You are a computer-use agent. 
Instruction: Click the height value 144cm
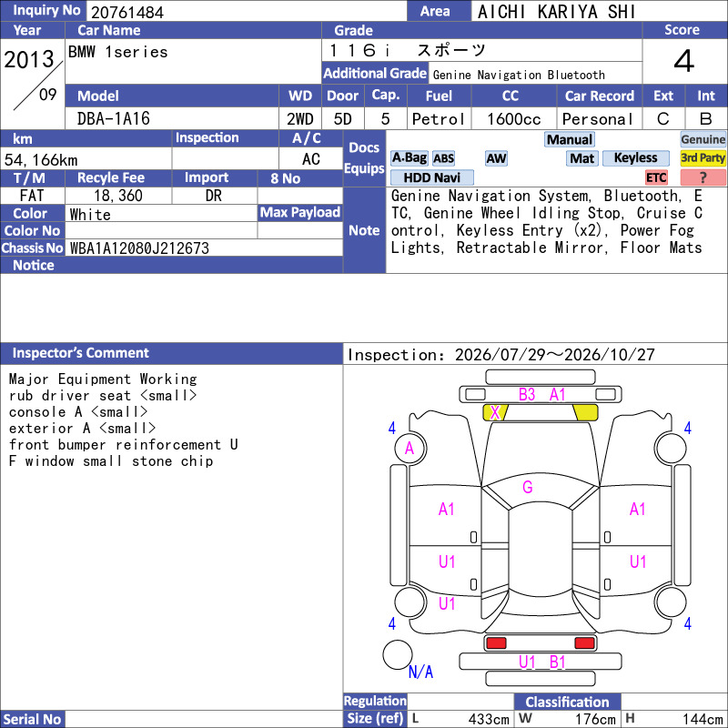point(703,719)
